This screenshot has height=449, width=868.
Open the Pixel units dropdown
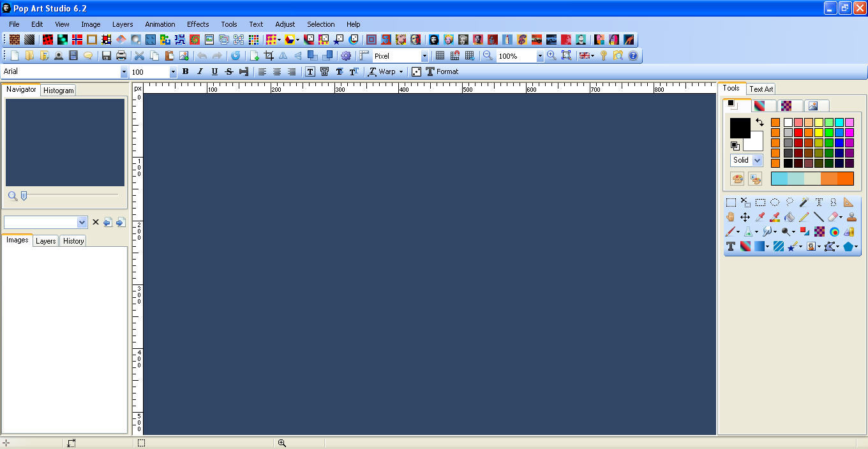click(x=424, y=56)
